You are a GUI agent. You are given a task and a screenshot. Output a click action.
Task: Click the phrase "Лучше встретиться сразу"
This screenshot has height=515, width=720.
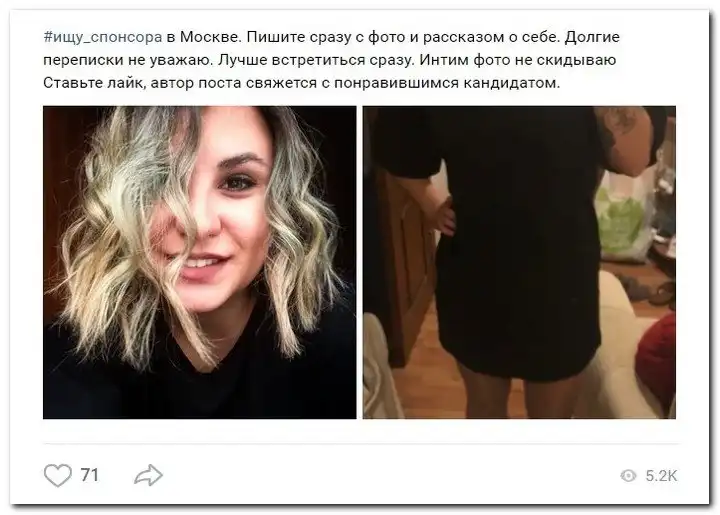[315, 60]
